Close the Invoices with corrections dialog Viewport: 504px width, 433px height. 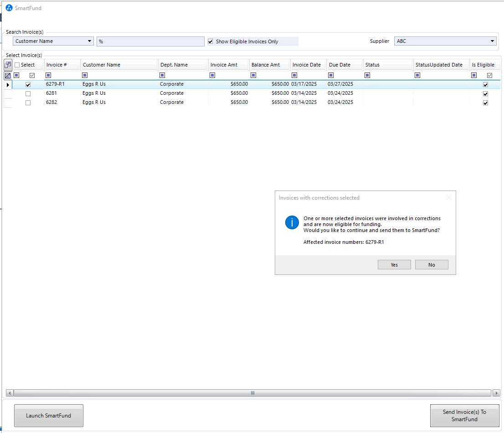449,197
